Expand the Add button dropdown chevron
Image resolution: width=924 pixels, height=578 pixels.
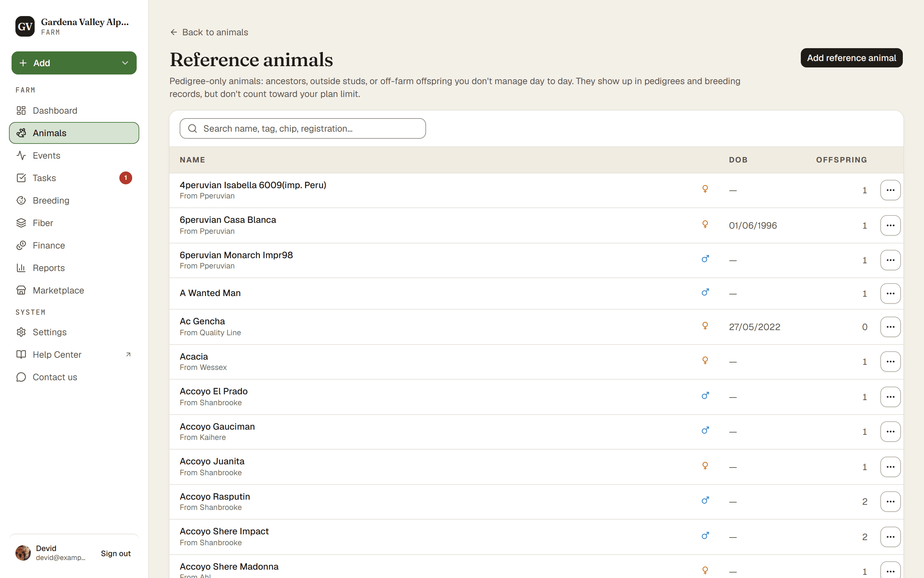[125, 63]
